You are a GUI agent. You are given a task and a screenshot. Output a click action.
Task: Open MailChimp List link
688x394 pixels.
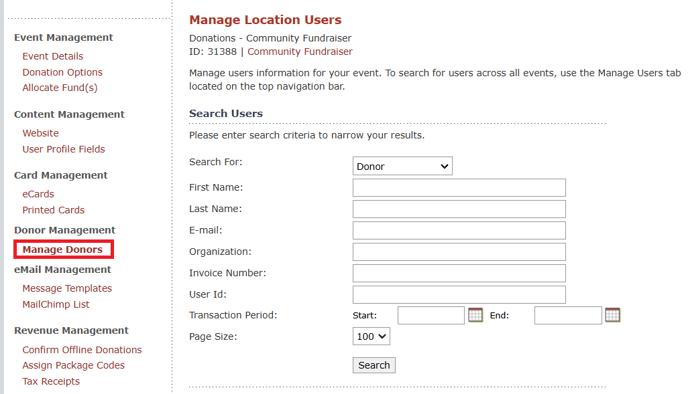(x=56, y=304)
